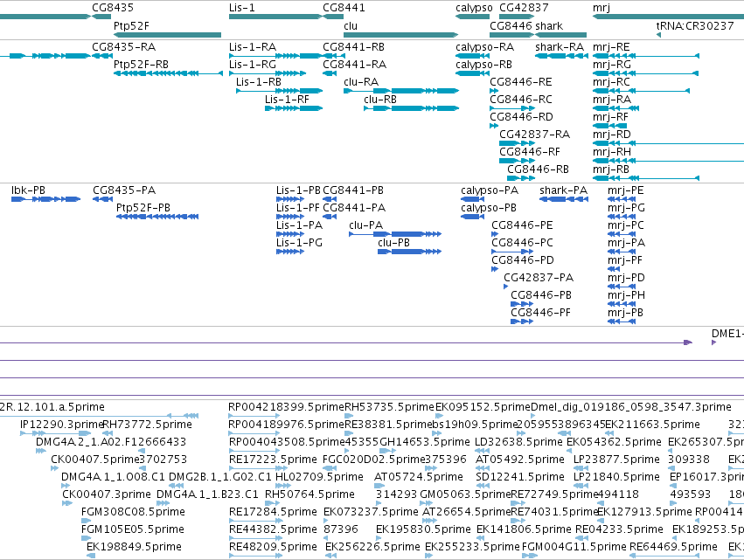The height and width of the screenshot is (560, 744).
Task: Select the shark gene label
Action: tap(549, 26)
